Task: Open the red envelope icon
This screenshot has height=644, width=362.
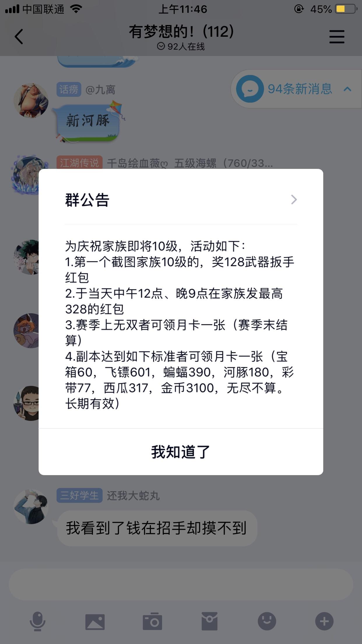Action: 210,621
